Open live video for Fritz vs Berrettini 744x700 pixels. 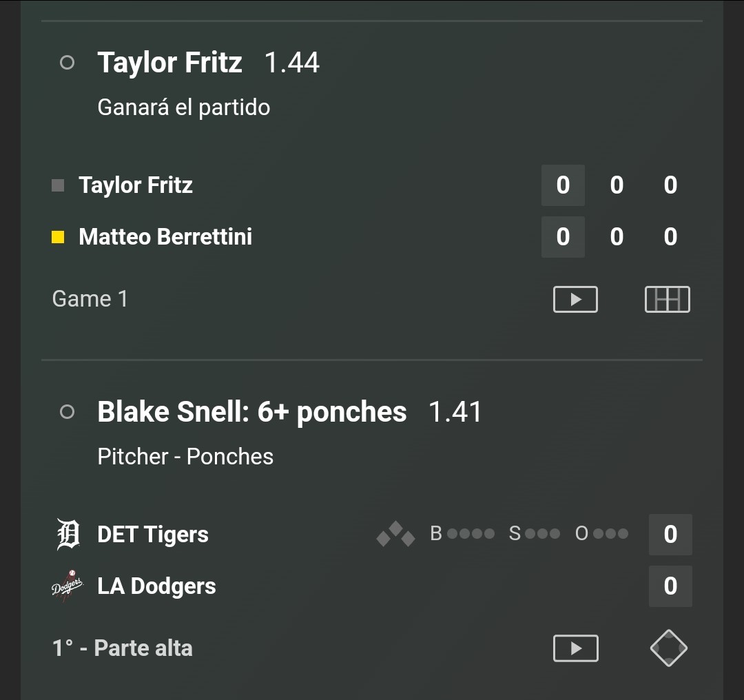(575, 300)
